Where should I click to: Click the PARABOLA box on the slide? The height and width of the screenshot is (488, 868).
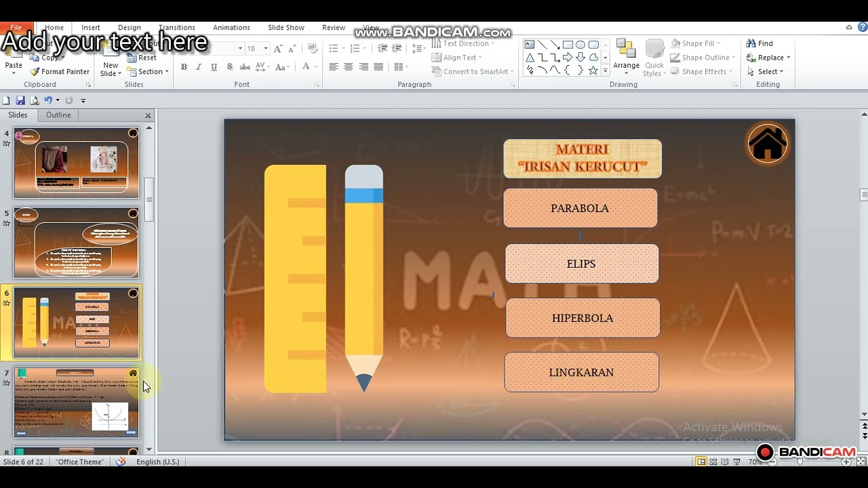click(580, 208)
